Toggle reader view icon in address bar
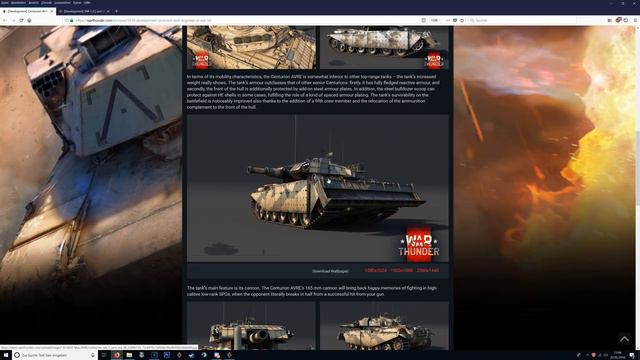Viewport: 640px width, 360px height. [424, 20]
